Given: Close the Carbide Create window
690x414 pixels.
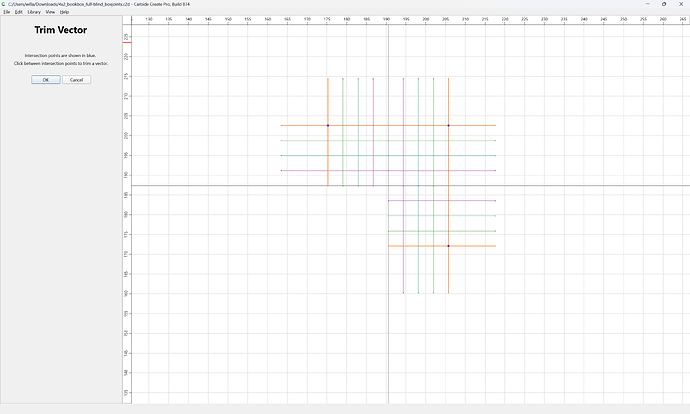Looking at the screenshot, I should pos(681,4).
